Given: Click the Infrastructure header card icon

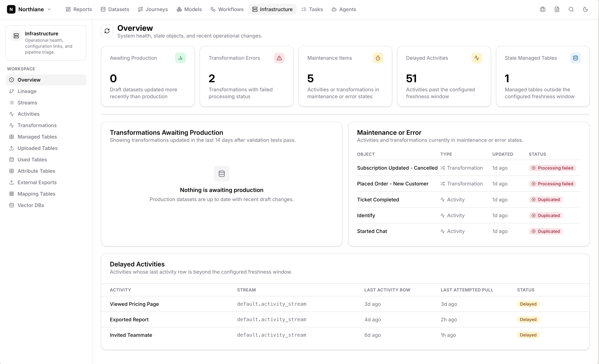Looking at the screenshot, I should point(16,36).
